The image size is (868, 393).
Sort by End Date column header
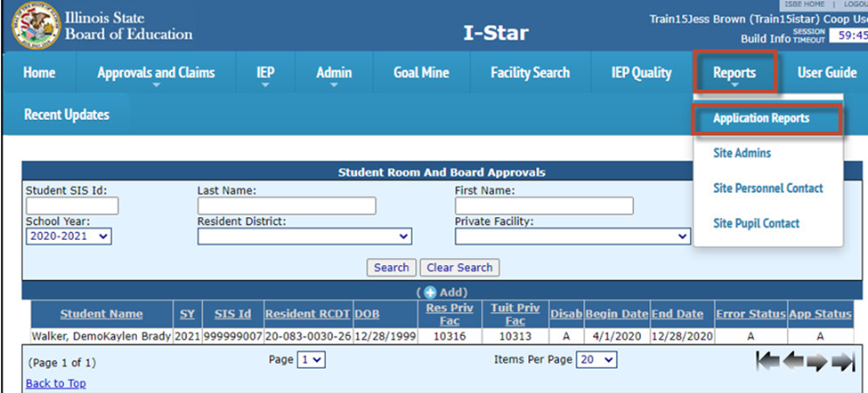[677, 315]
